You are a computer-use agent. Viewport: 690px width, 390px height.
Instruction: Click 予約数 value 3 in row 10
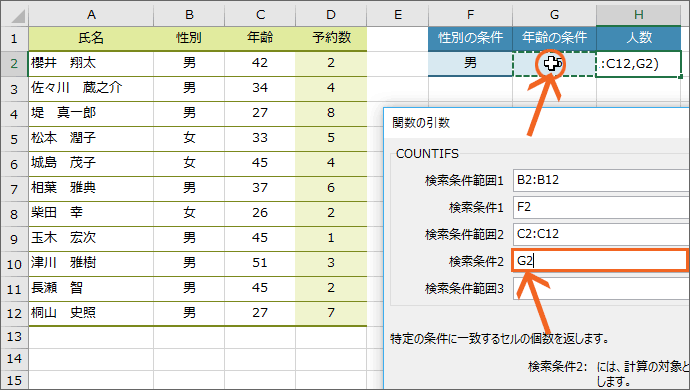point(331,263)
